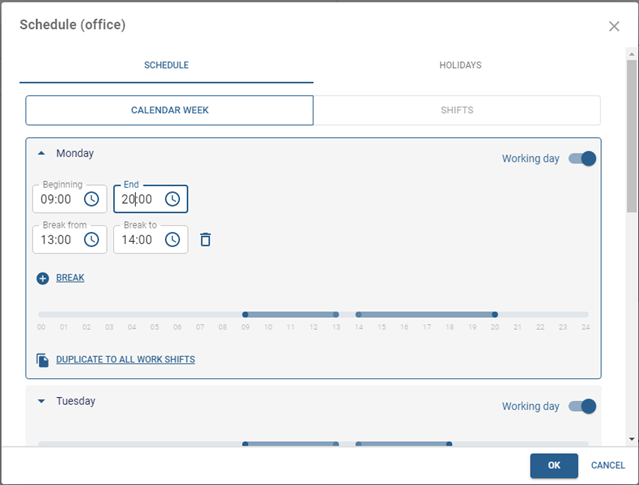
Task: Select the Calendar Week tab
Action: point(170,110)
